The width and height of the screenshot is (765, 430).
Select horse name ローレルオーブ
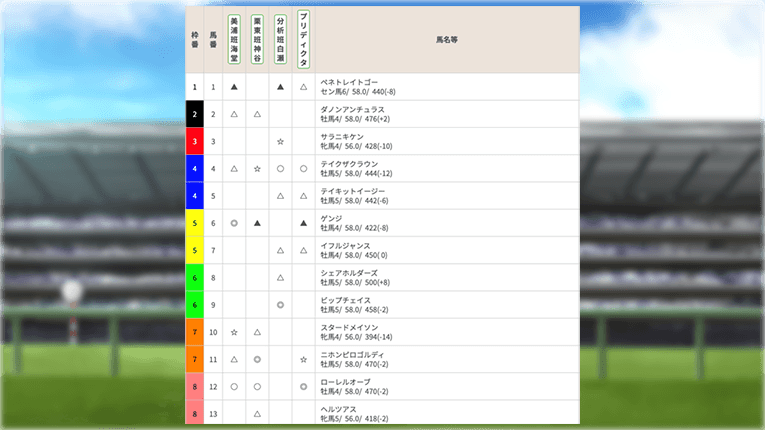(x=345, y=382)
